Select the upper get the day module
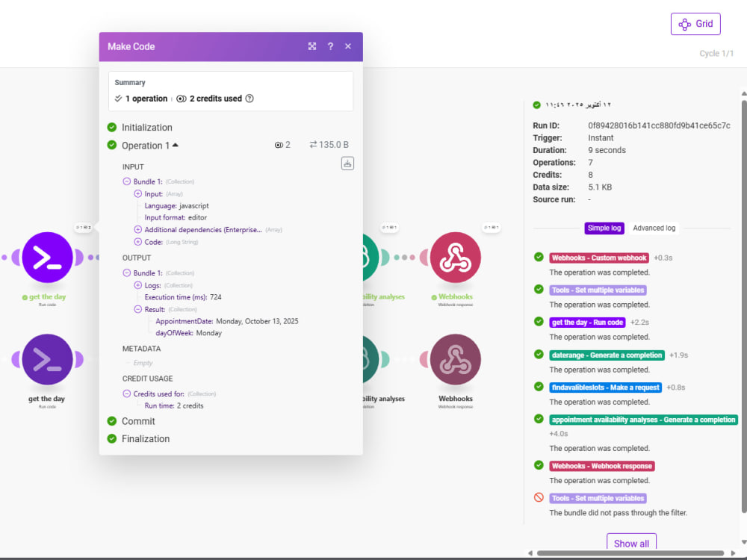This screenshot has height=560, width=747. pyautogui.click(x=47, y=257)
